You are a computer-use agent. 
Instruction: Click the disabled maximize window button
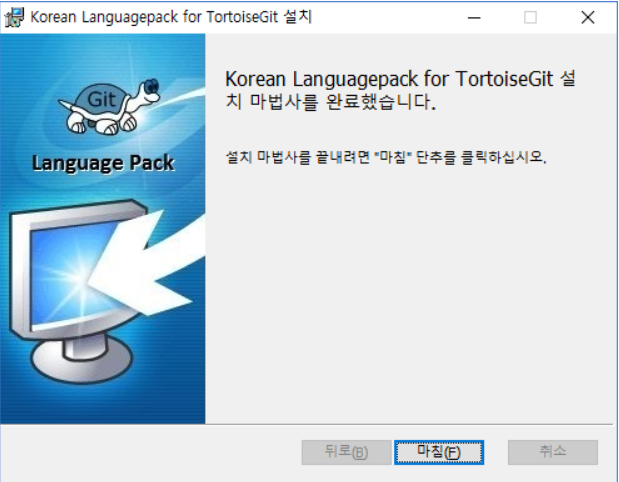[x=530, y=17]
